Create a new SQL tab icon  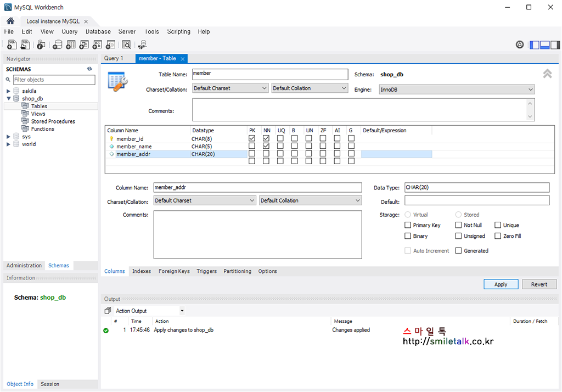[12, 44]
